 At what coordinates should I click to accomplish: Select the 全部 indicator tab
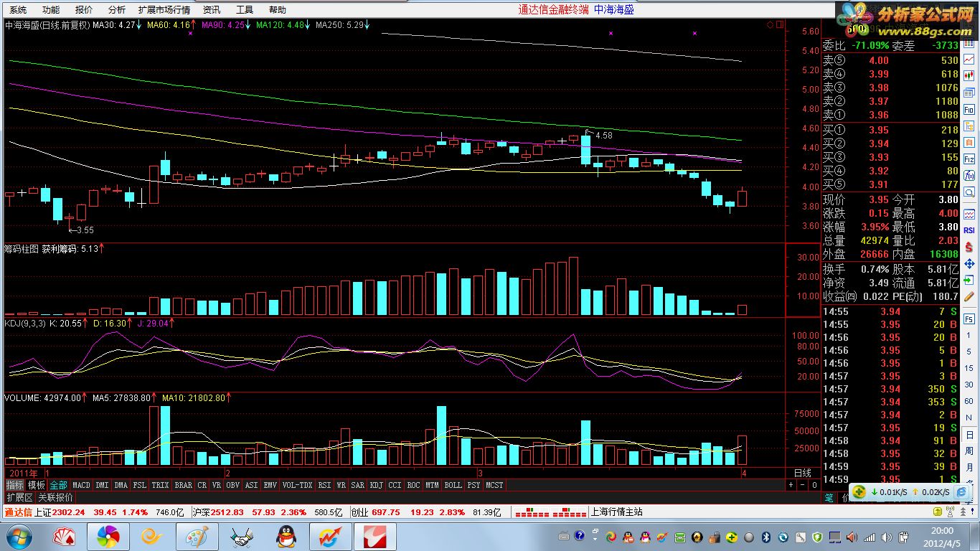point(59,485)
